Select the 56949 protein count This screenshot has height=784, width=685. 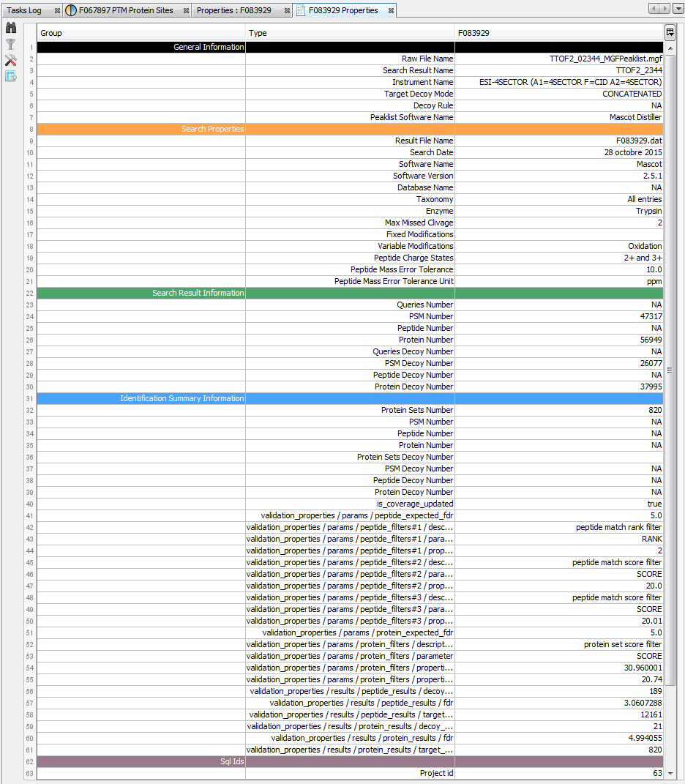[x=559, y=340]
